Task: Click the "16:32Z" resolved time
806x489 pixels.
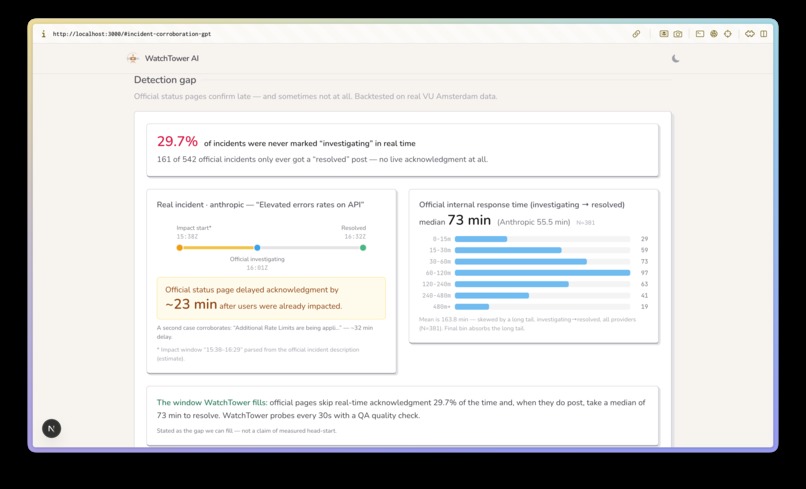Action: [355, 237]
